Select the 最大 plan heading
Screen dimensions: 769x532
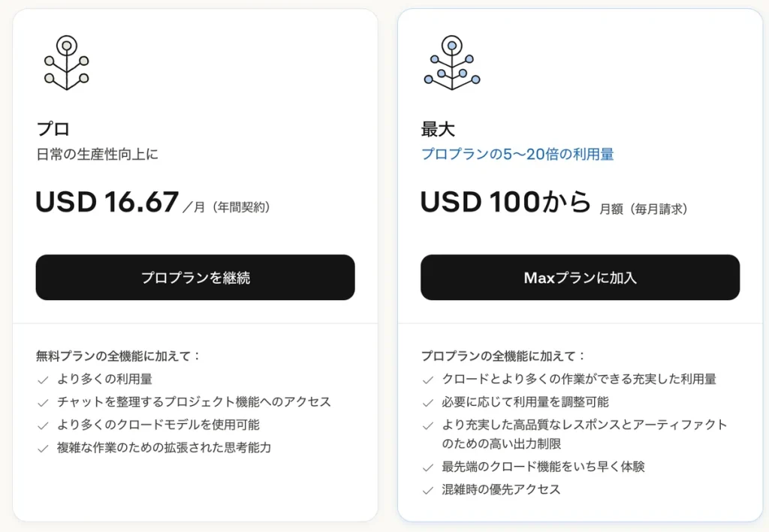click(x=438, y=129)
